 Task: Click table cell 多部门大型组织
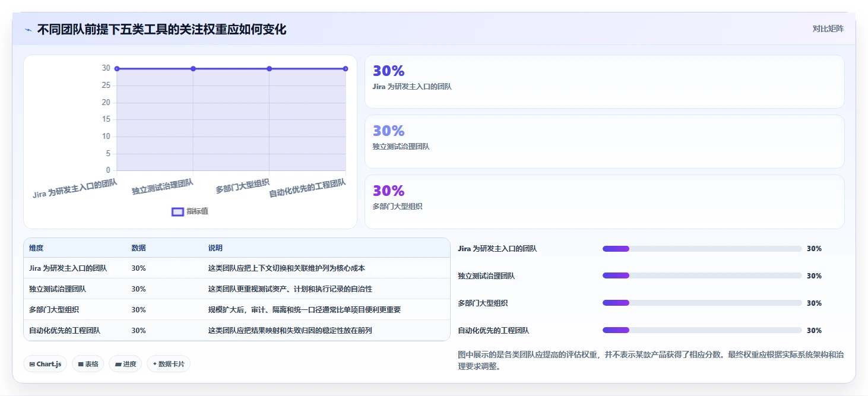tap(54, 310)
